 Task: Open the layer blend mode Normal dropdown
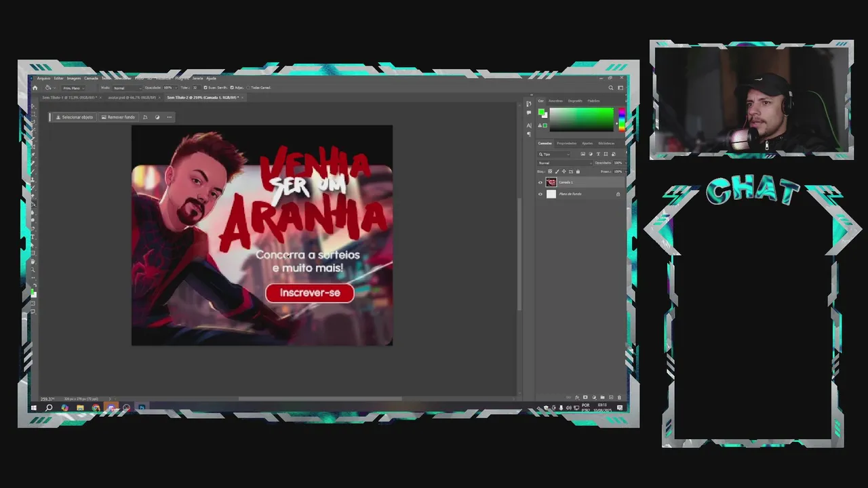[x=565, y=163]
